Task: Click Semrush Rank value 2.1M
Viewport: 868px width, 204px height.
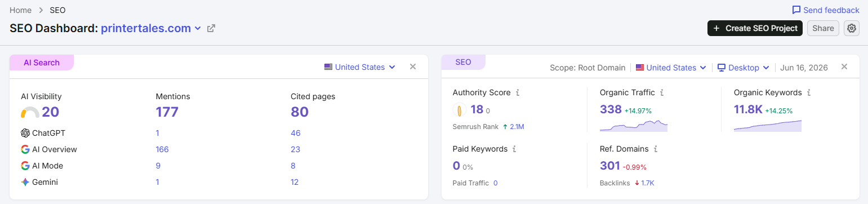Action: (517, 127)
